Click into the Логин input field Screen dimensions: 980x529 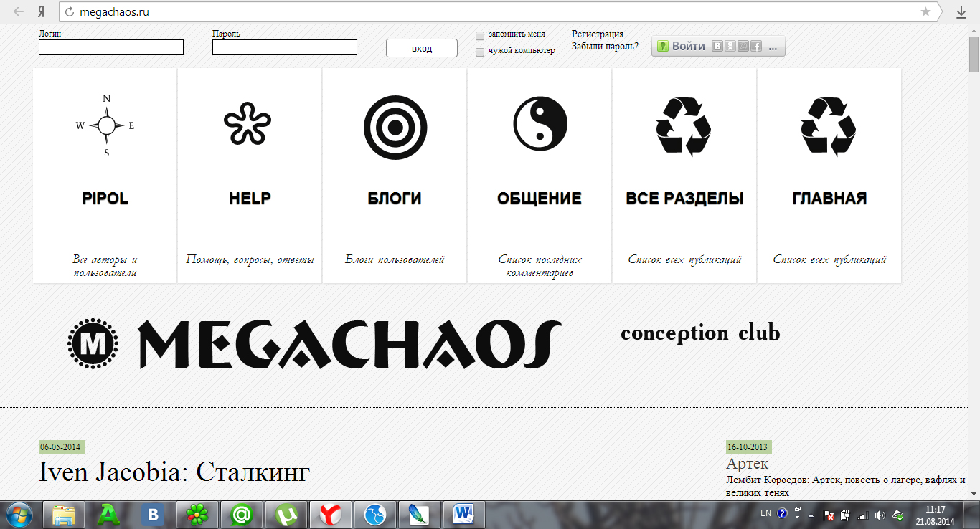(x=111, y=47)
